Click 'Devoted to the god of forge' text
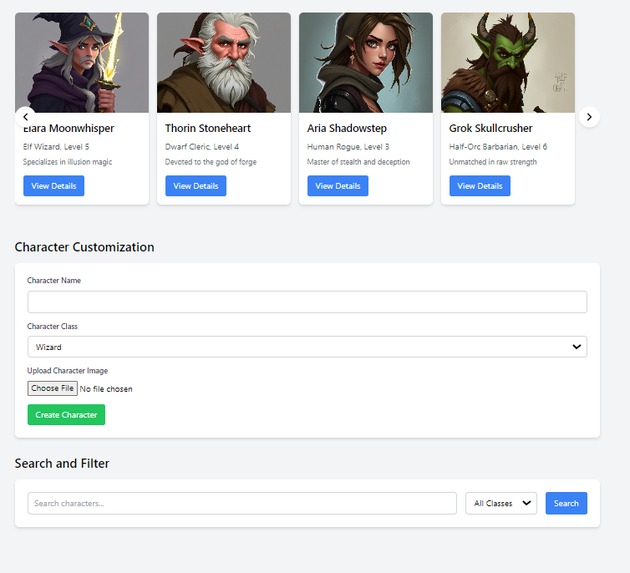Screen dimensions: 630x573 coord(211,162)
